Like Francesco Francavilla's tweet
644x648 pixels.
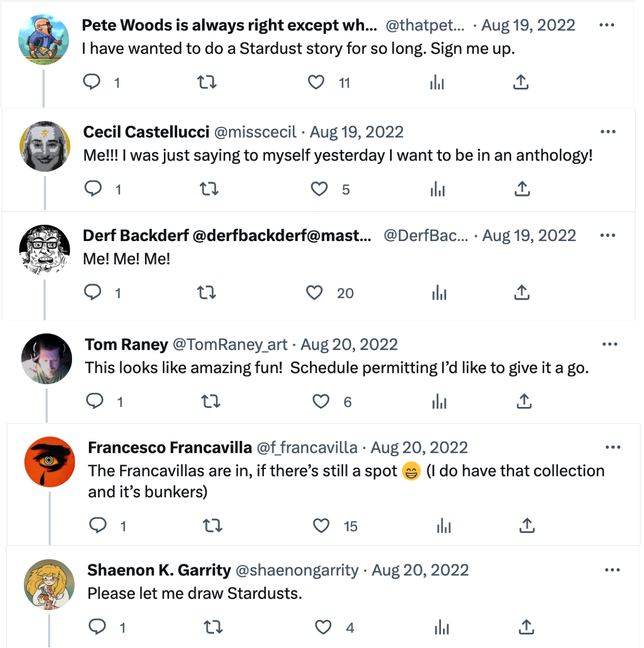click(x=321, y=525)
